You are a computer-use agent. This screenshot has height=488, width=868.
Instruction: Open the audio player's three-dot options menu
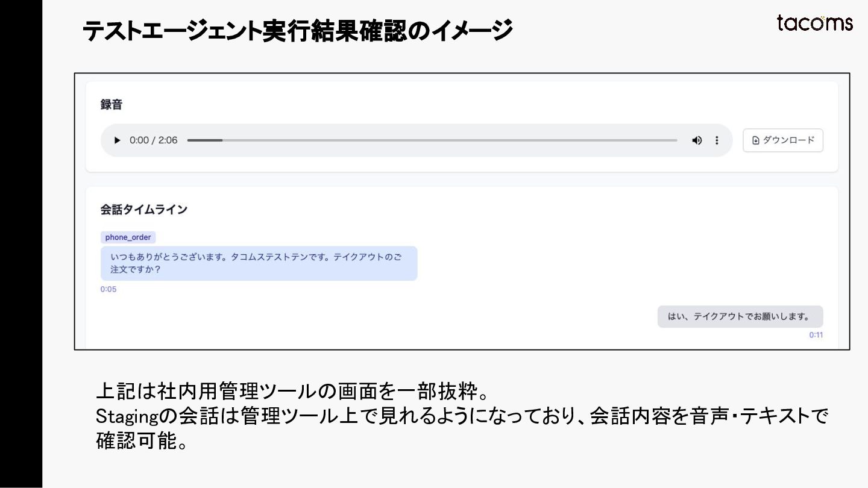717,140
